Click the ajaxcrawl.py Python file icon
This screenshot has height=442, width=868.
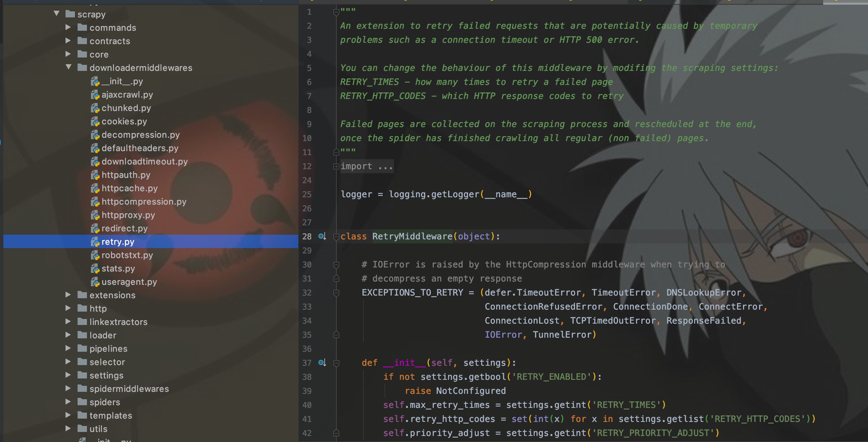tap(95, 95)
